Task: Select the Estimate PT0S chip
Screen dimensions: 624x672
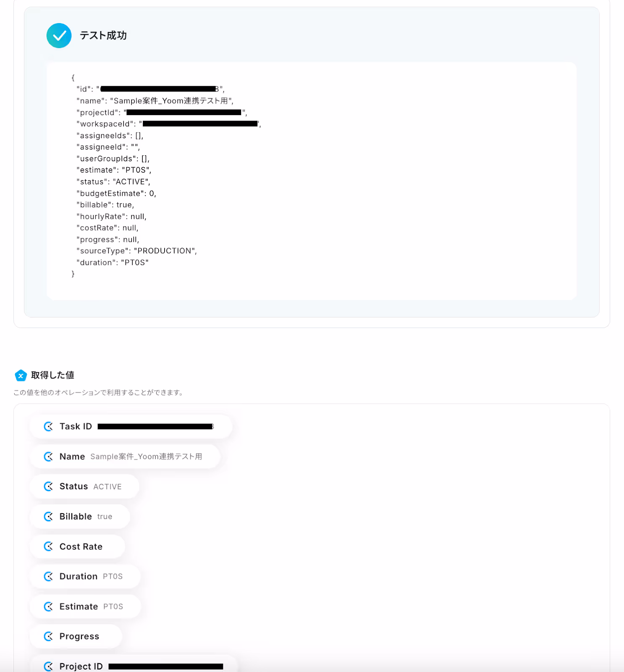Action: [85, 606]
